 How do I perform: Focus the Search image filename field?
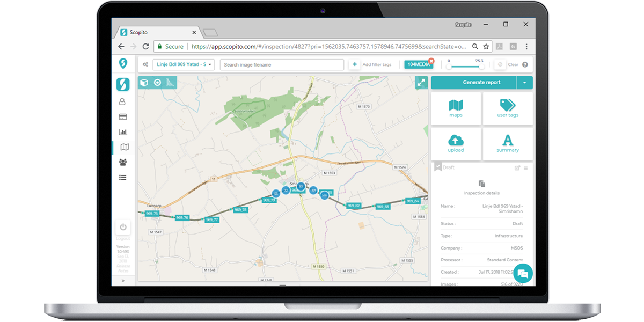(x=282, y=65)
